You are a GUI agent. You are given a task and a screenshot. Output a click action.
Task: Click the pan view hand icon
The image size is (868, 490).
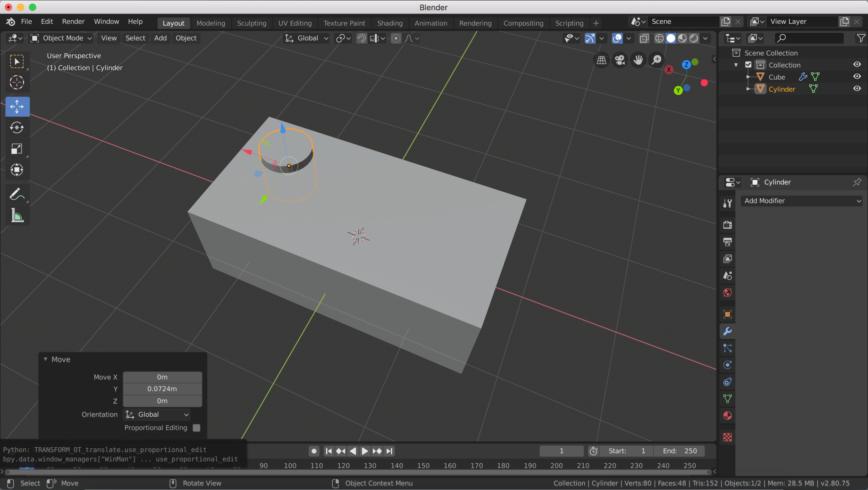(x=638, y=60)
